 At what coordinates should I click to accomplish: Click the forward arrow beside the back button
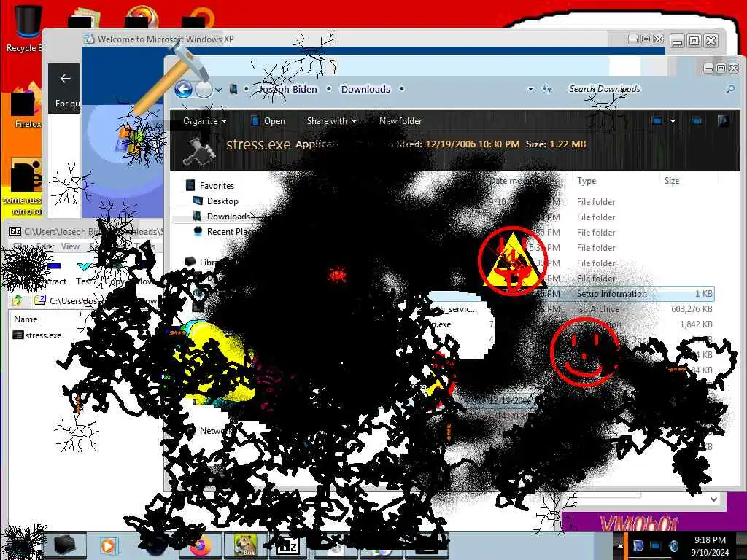pos(204,89)
